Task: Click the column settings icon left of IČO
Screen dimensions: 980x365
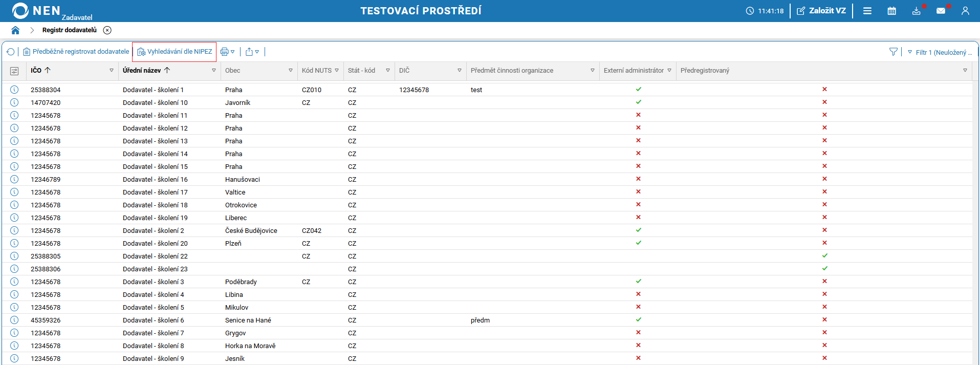Action: pyautogui.click(x=14, y=71)
